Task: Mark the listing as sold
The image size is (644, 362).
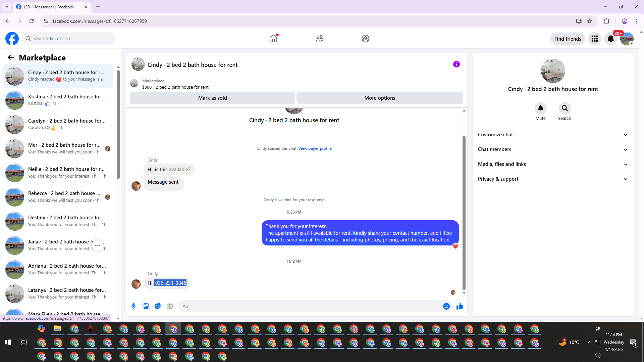Action: pos(212,98)
